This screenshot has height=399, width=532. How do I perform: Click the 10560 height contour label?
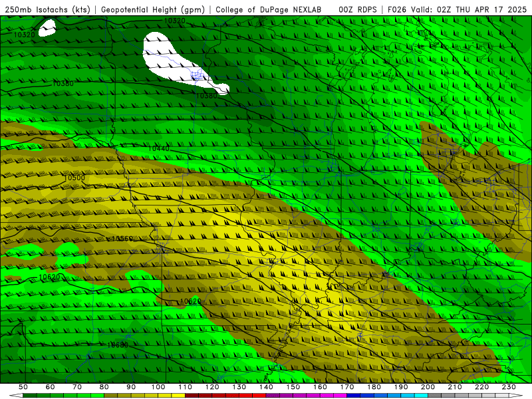pos(122,239)
